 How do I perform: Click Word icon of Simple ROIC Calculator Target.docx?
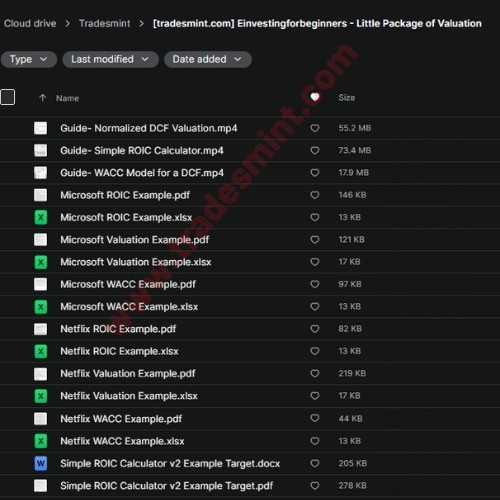[41, 463]
